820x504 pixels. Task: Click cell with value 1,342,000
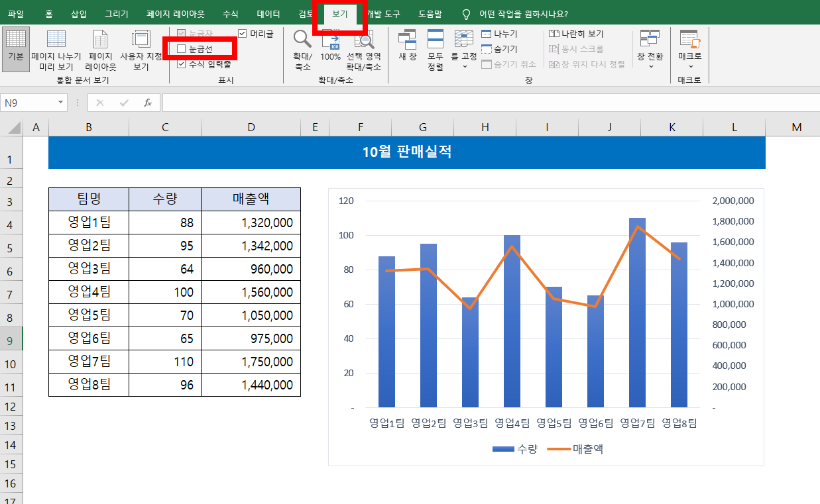(x=251, y=246)
